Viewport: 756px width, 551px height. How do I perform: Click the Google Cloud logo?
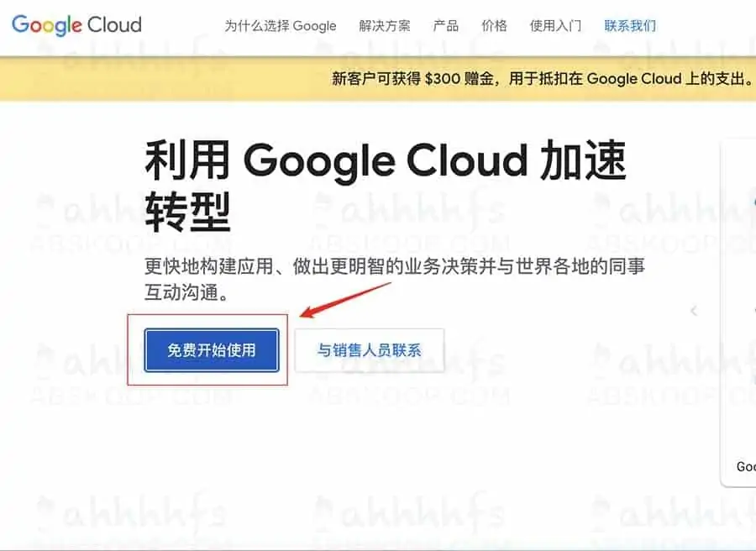(76, 25)
